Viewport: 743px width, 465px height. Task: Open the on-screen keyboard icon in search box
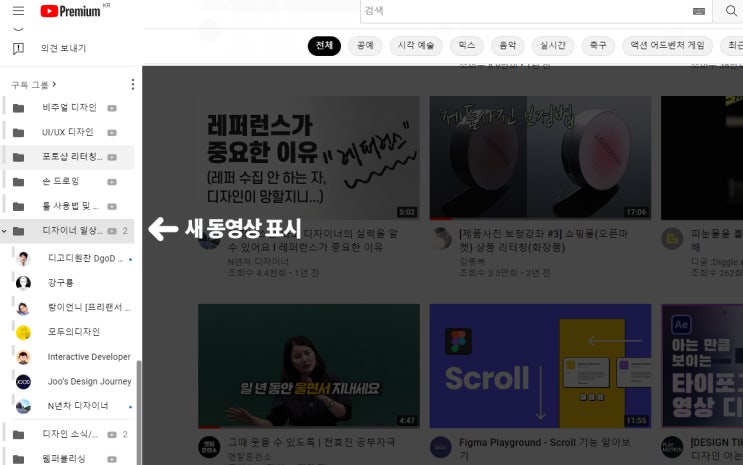pos(699,11)
